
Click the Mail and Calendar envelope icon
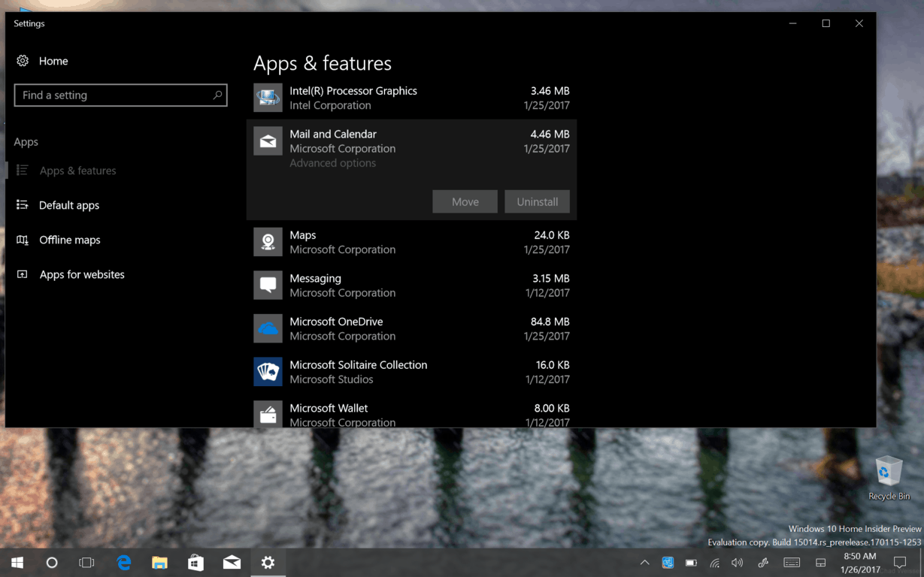(268, 140)
